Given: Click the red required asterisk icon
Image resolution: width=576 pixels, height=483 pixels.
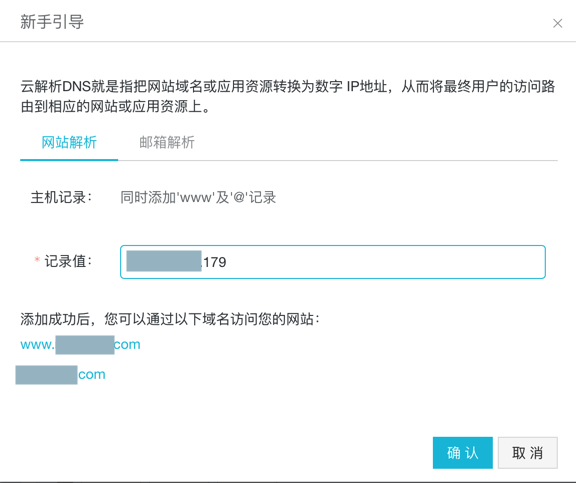Looking at the screenshot, I should 37,260.
